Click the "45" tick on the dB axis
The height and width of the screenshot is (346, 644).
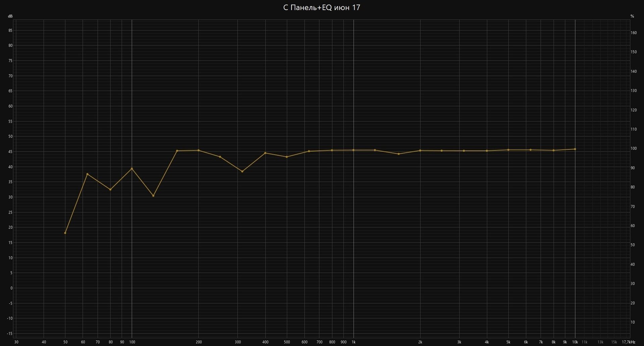click(x=10, y=152)
